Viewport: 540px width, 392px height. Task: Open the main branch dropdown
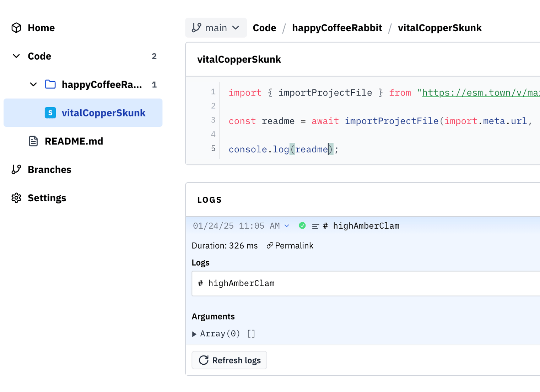(216, 28)
